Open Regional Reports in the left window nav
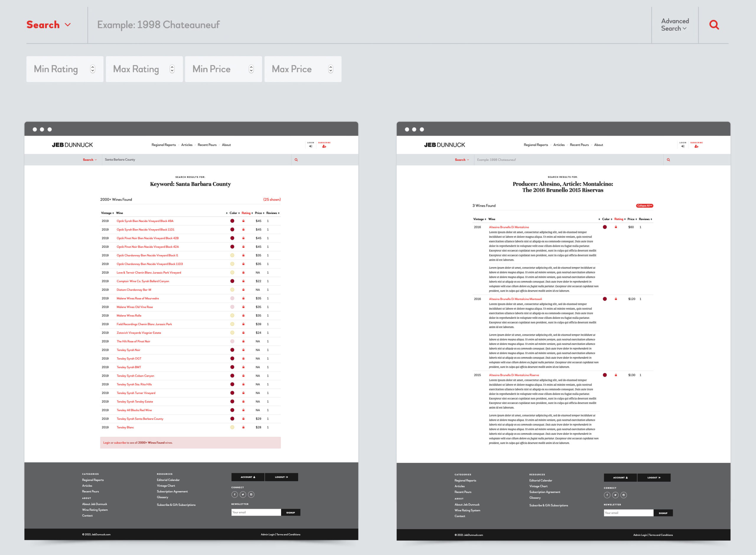The width and height of the screenshot is (756, 555). point(164,145)
